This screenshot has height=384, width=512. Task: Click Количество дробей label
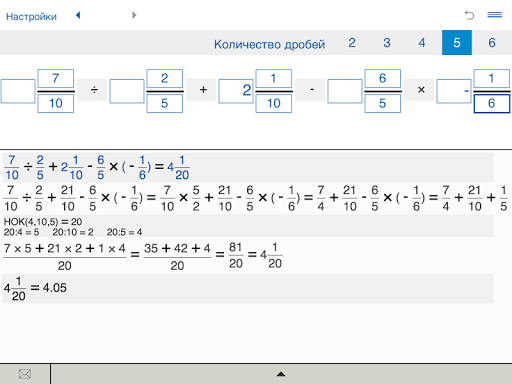pyautogui.click(x=269, y=44)
